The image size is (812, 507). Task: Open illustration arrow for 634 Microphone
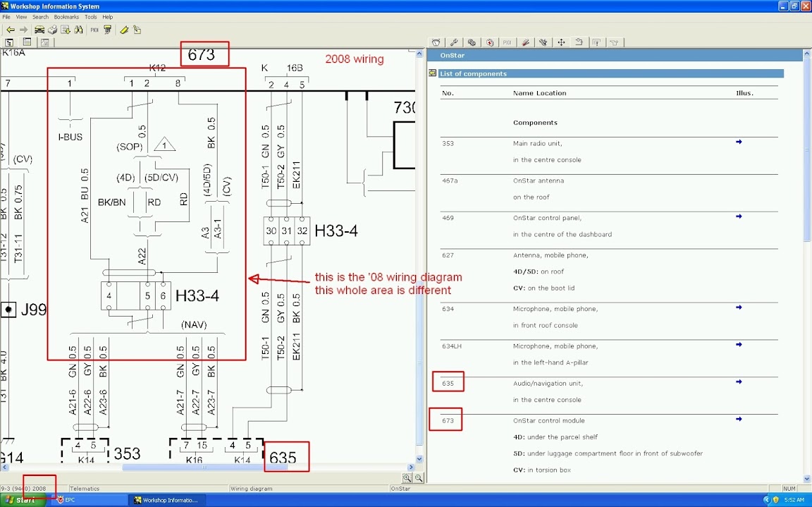tap(739, 307)
